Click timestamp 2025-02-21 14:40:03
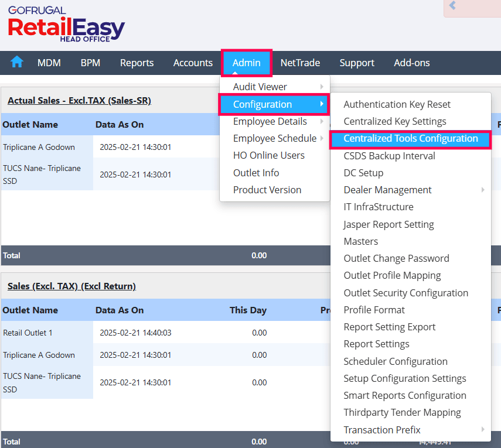Image resolution: width=501 pixels, height=448 pixels. coord(135,333)
